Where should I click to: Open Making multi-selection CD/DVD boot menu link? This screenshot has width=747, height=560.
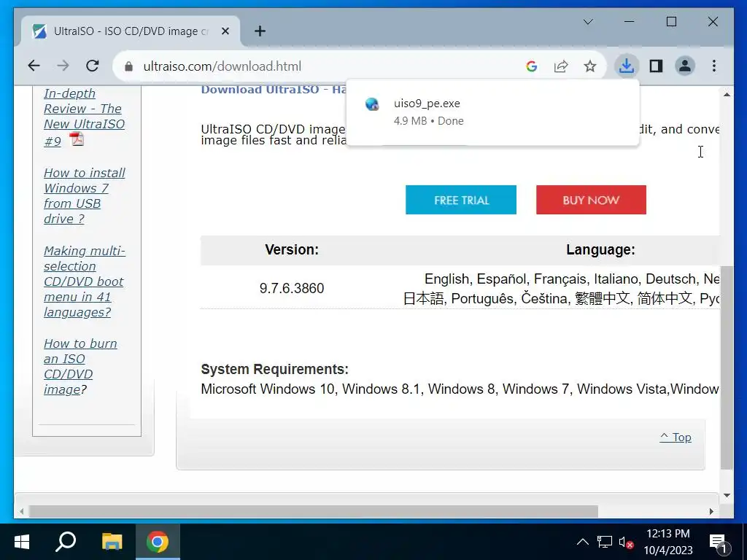click(84, 281)
